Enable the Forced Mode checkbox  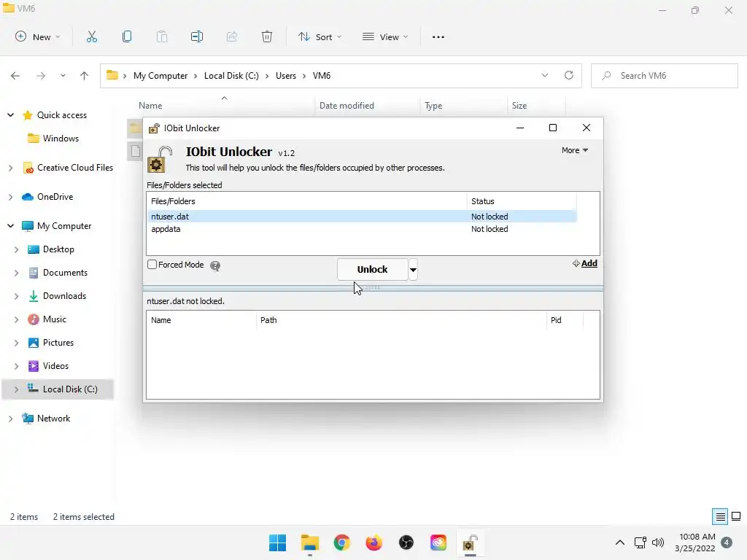(152, 264)
